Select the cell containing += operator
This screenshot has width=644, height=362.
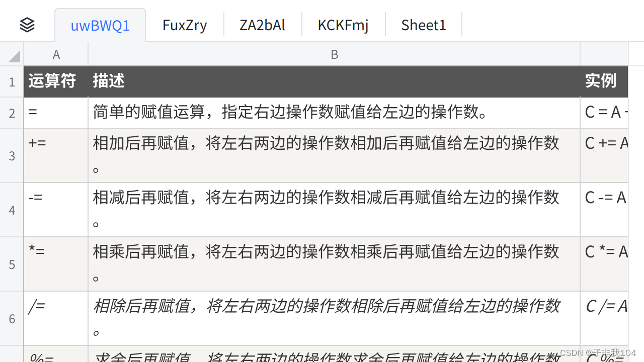click(56, 155)
